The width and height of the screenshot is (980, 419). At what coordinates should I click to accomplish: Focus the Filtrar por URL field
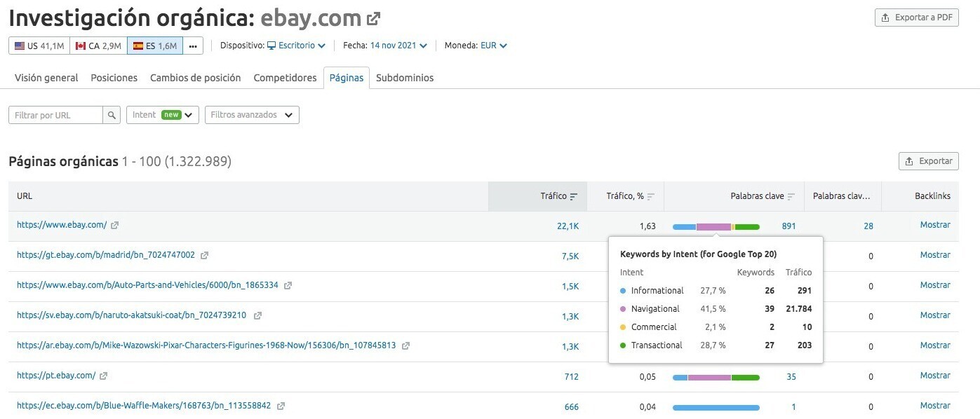56,115
